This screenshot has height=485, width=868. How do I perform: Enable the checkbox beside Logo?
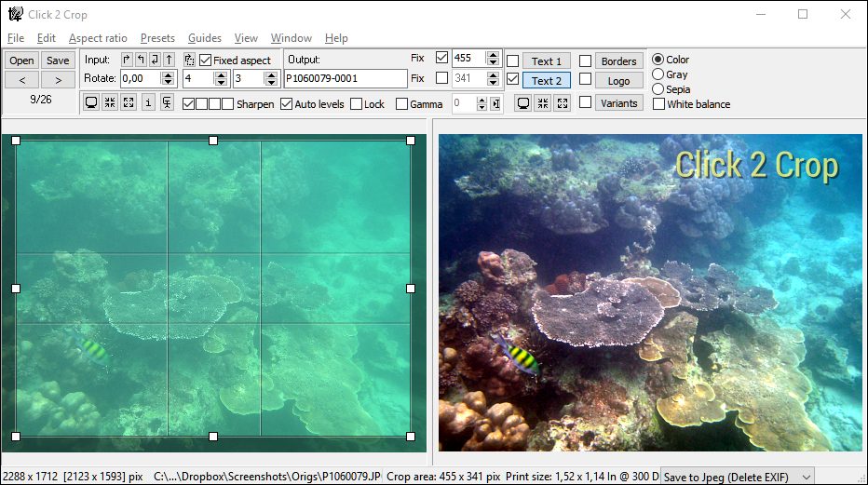click(585, 80)
